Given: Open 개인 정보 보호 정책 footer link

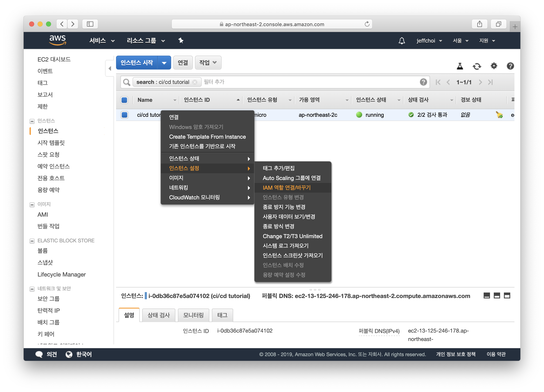Looking at the screenshot, I should pyautogui.click(x=456, y=354).
